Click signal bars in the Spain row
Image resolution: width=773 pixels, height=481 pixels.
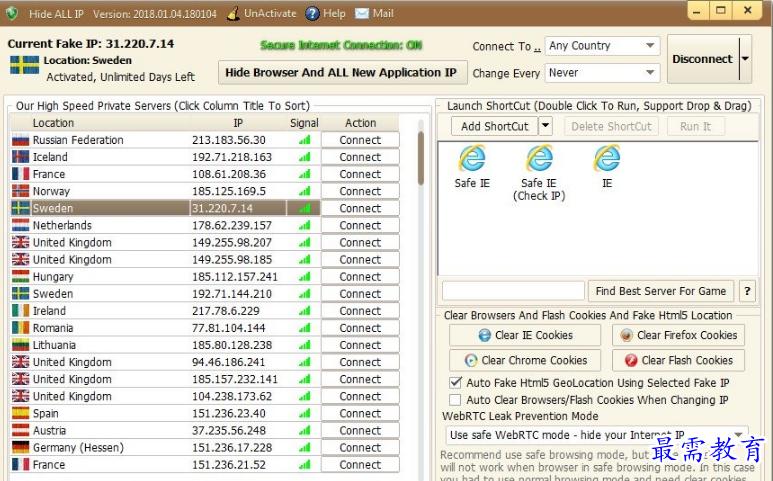pyautogui.click(x=305, y=413)
